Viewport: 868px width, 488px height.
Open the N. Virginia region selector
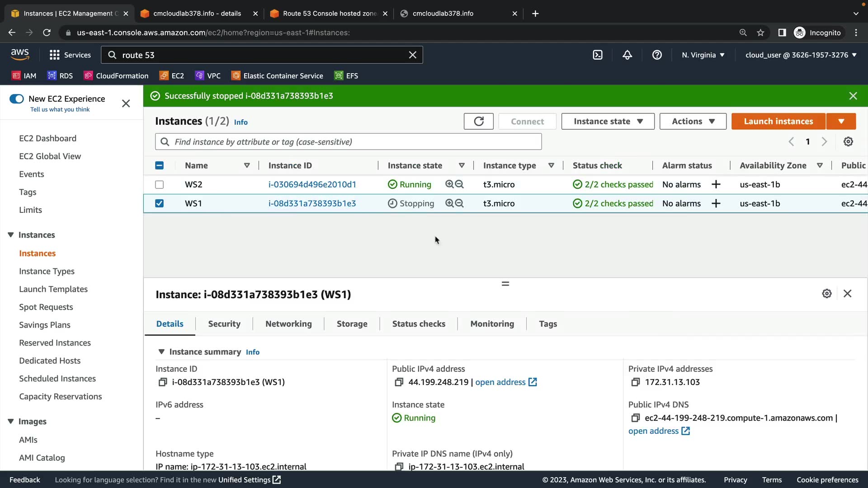click(703, 55)
